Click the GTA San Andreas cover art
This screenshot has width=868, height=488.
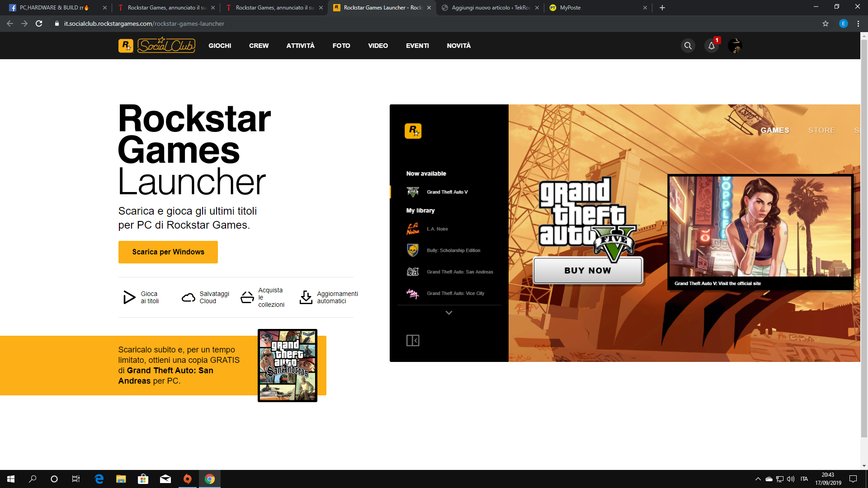288,366
